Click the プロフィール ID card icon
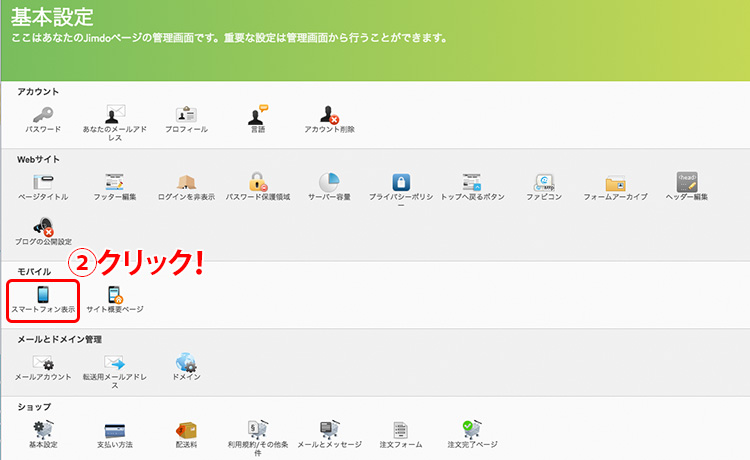This screenshot has width=750, height=460. 186,115
